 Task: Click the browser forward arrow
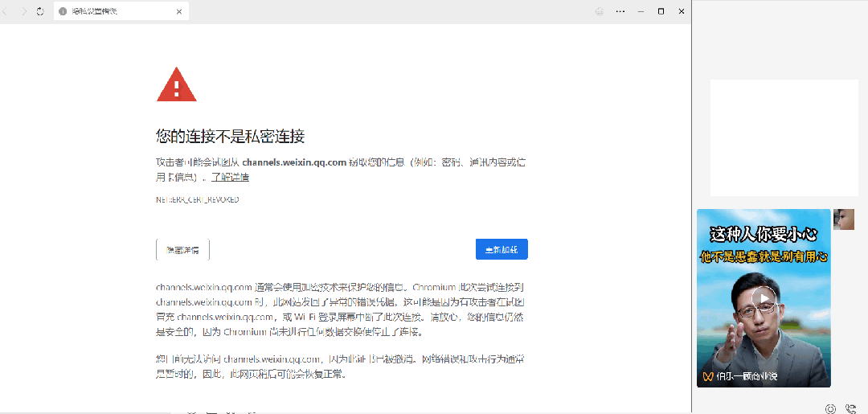point(24,11)
